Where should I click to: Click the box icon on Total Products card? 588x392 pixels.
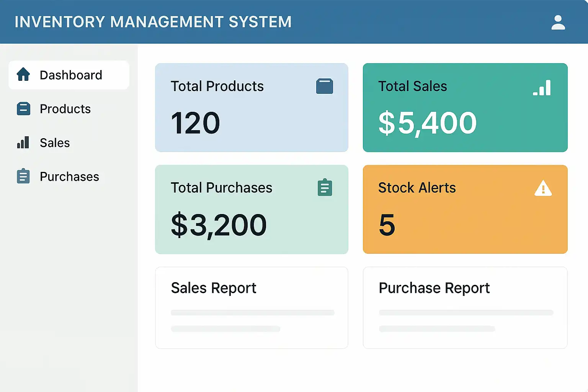pyautogui.click(x=324, y=86)
